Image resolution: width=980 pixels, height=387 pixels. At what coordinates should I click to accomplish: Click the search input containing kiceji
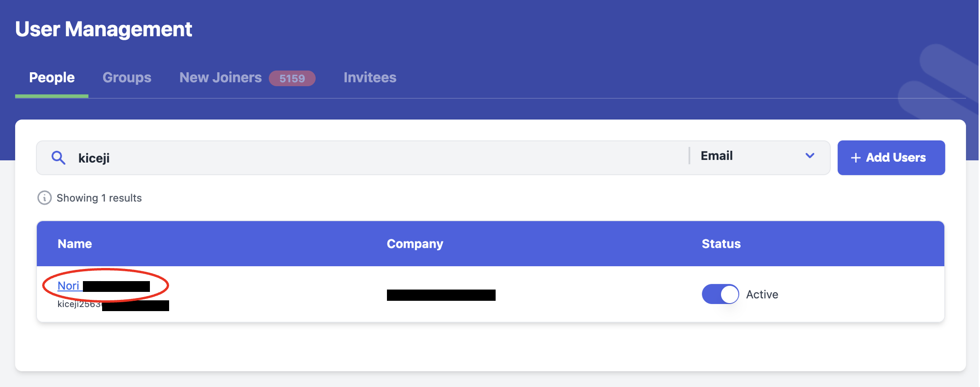[281, 157]
